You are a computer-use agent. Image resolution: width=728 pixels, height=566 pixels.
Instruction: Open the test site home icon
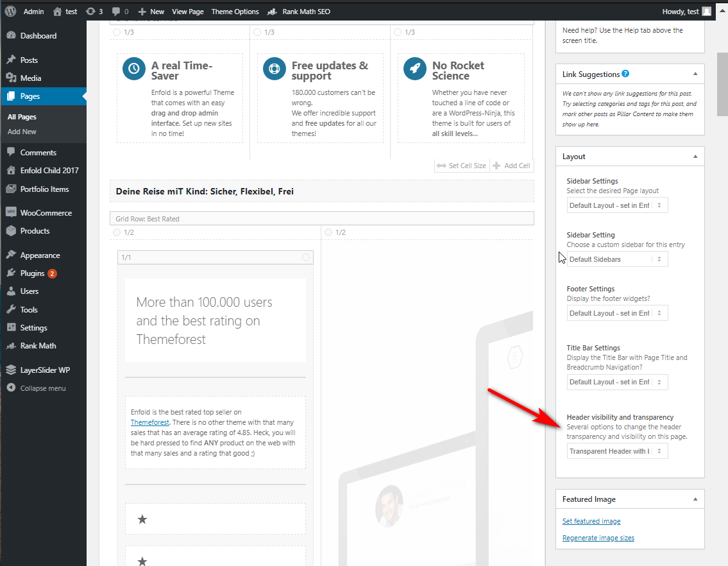click(x=57, y=12)
